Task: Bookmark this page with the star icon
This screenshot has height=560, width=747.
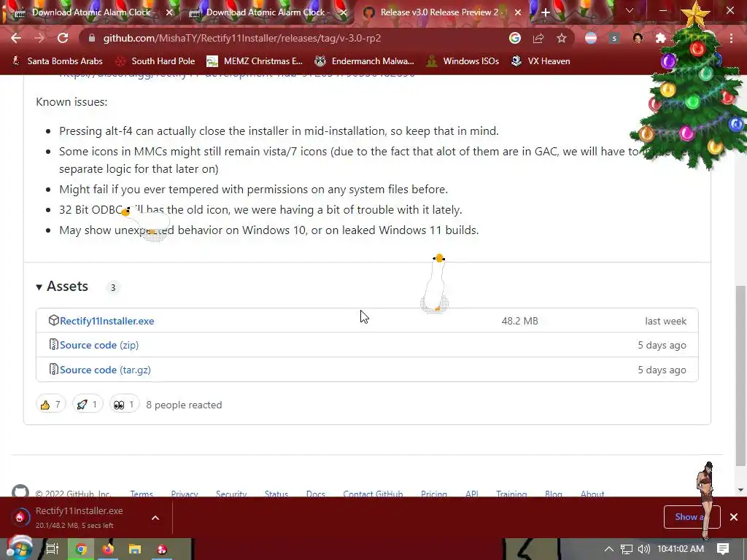Action: (562, 38)
